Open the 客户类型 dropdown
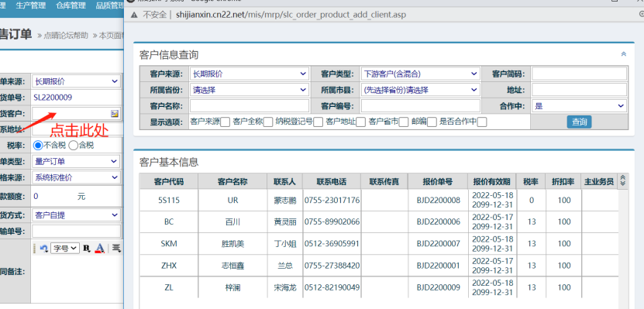 pyautogui.click(x=420, y=74)
